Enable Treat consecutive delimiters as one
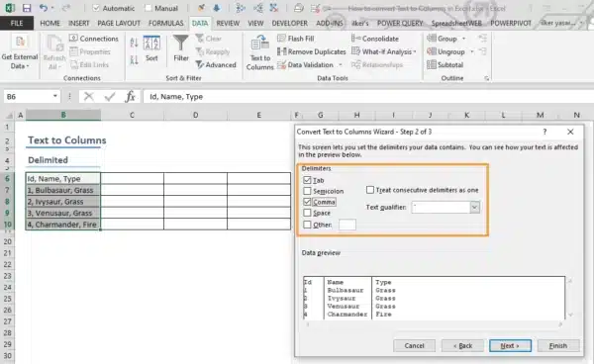The image size is (594, 364). (370, 190)
